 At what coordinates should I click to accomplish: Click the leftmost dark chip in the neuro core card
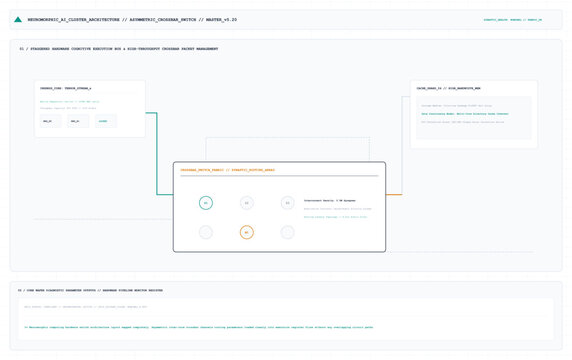51,121
